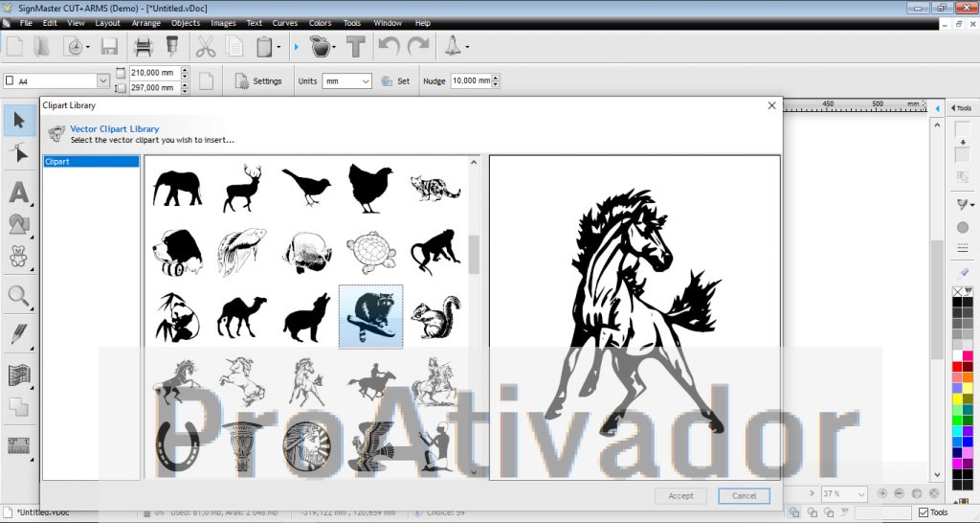Open the apple clipart toolbar icon
Image resolution: width=980 pixels, height=523 pixels.
(x=320, y=47)
